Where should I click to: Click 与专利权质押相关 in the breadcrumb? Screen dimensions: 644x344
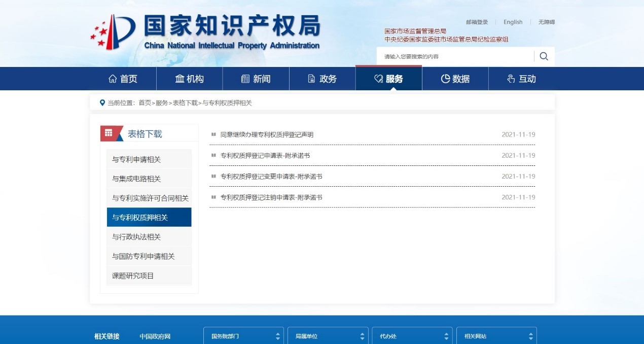(x=227, y=102)
